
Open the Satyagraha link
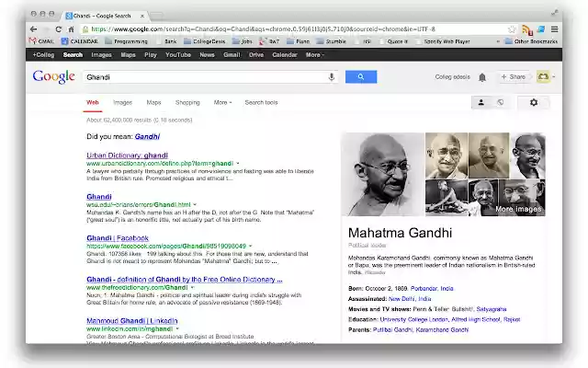pos(492,309)
